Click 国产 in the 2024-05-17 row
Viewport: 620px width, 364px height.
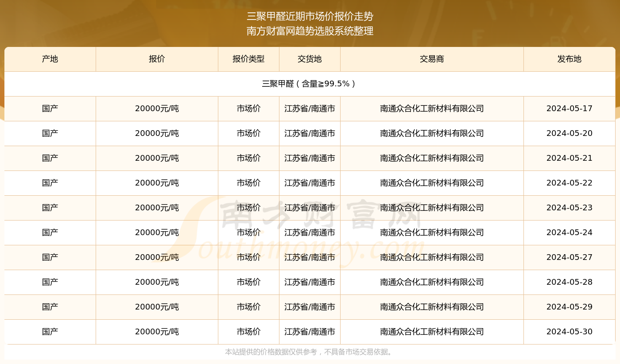(50, 108)
